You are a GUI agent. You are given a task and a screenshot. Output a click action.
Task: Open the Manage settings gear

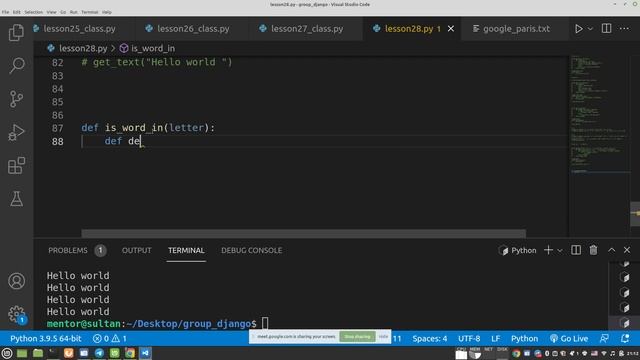click(16, 314)
